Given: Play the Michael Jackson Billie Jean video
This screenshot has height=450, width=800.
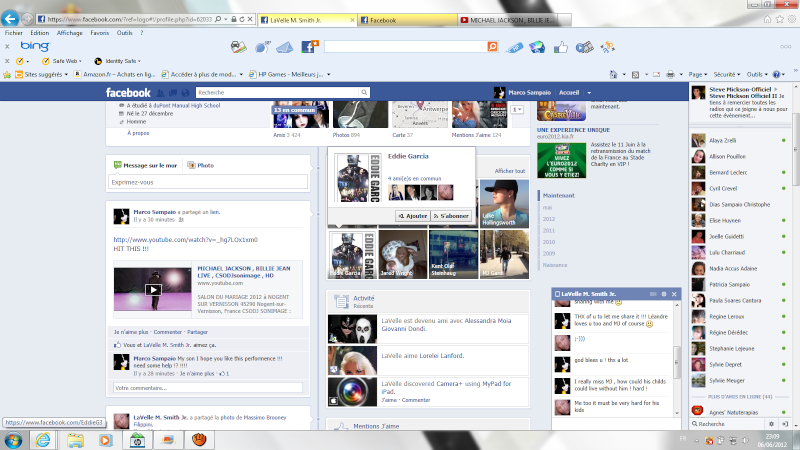Looking at the screenshot, I should pos(153,289).
